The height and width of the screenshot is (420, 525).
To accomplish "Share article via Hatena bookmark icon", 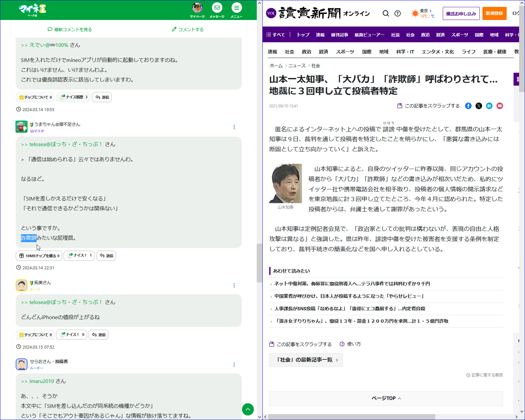I will [489, 106].
